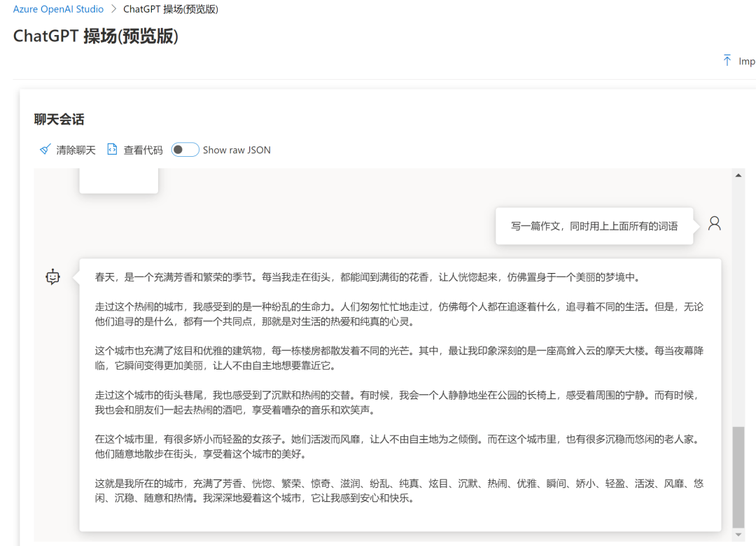
Task: Click the chat scrollbar down arrow
Action: click(738, 535)
